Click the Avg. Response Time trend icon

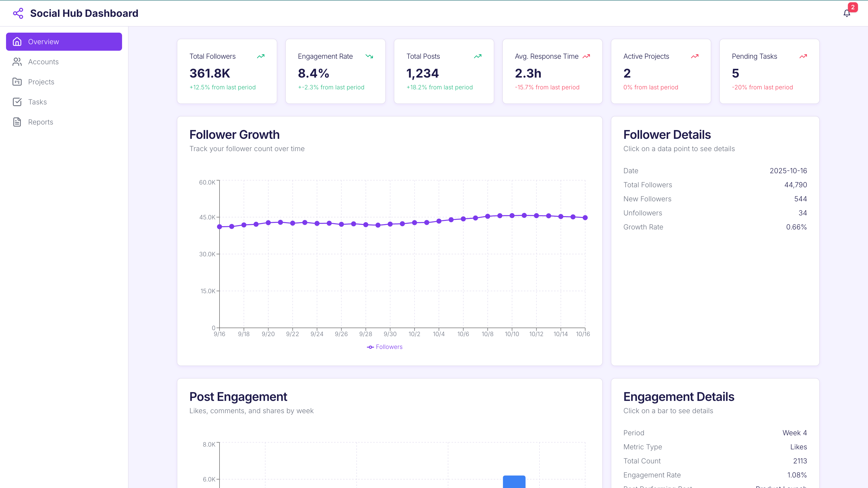(x=586, y=56)
